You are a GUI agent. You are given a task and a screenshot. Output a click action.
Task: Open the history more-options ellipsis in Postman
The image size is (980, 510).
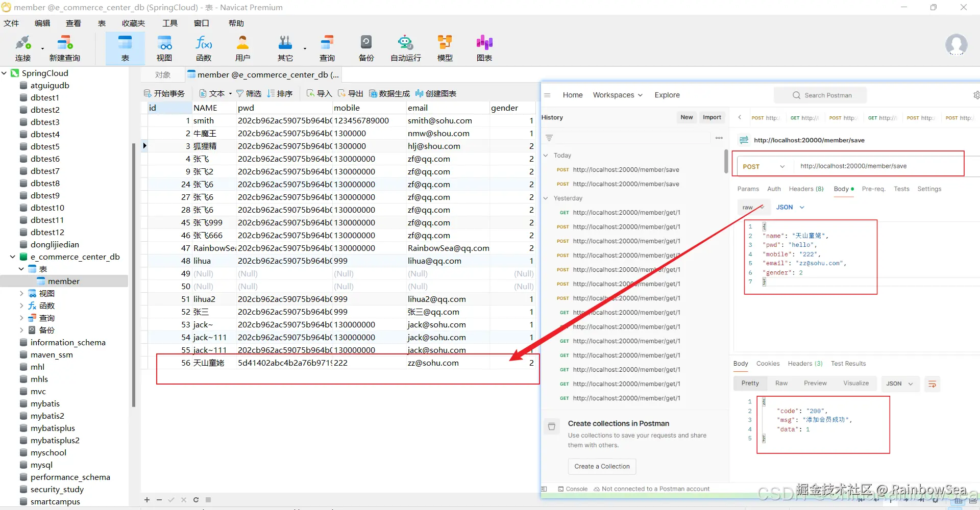[x=719, y=138]
